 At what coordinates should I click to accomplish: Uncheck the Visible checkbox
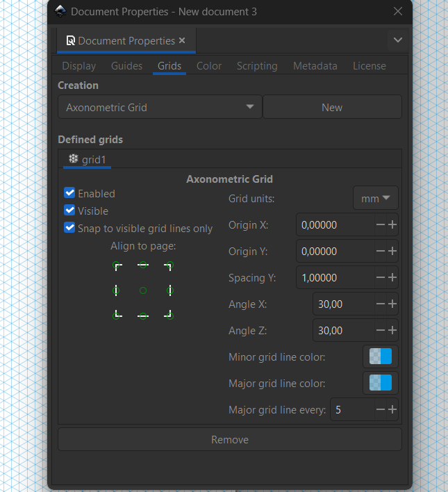coord(69,211)
